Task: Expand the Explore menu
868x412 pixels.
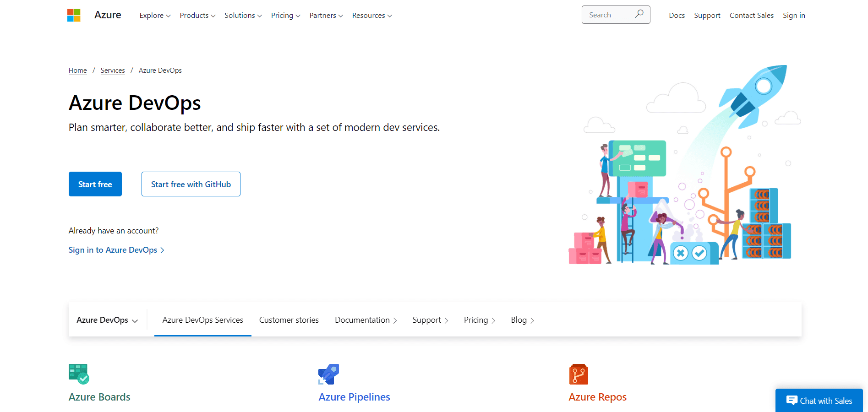Action: pos(155,16)
